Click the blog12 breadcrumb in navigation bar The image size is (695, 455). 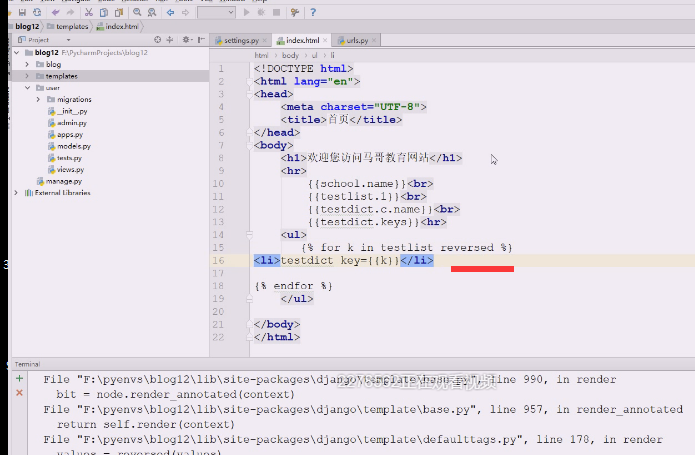pyautogui.click(x=27, y=27)
